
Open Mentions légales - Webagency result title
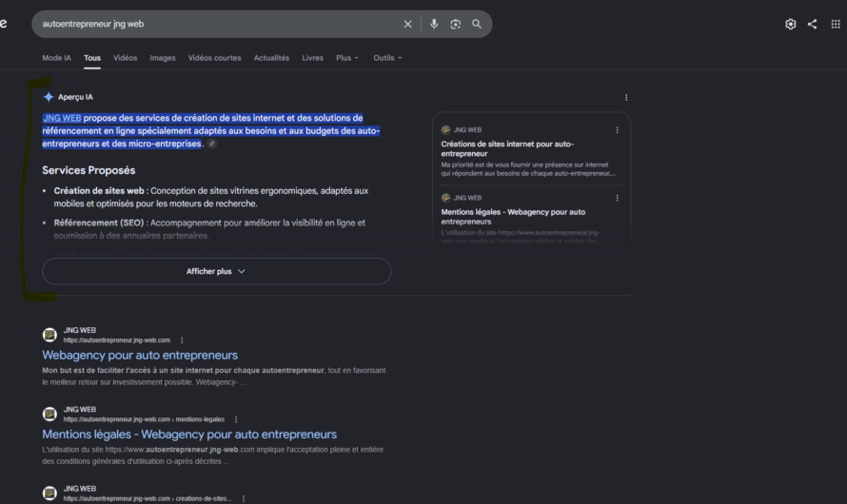[189, 435]
